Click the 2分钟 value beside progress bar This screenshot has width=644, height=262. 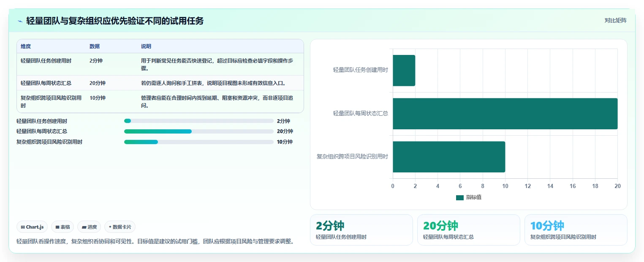(x=283, y=121)
